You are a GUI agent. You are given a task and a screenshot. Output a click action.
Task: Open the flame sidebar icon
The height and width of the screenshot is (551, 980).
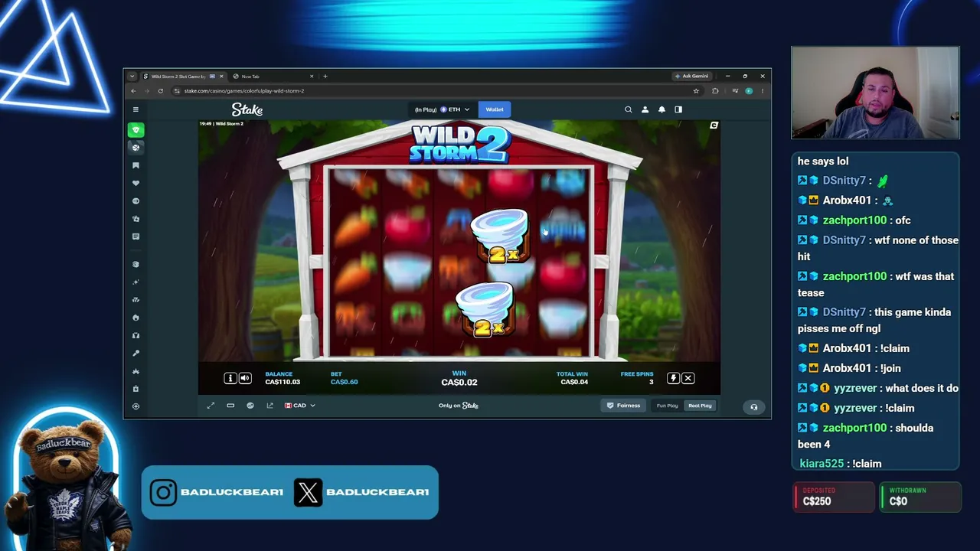tap(136, 318)
